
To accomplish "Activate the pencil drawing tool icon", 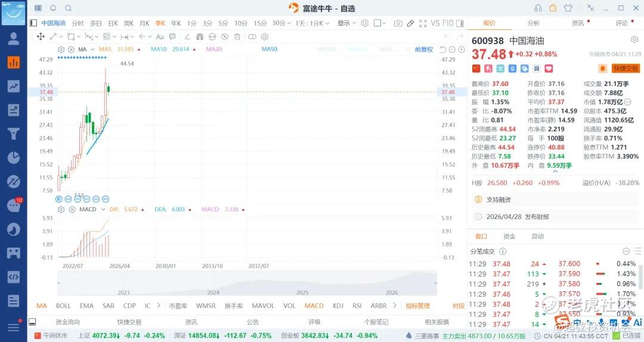I will [410, 23].
